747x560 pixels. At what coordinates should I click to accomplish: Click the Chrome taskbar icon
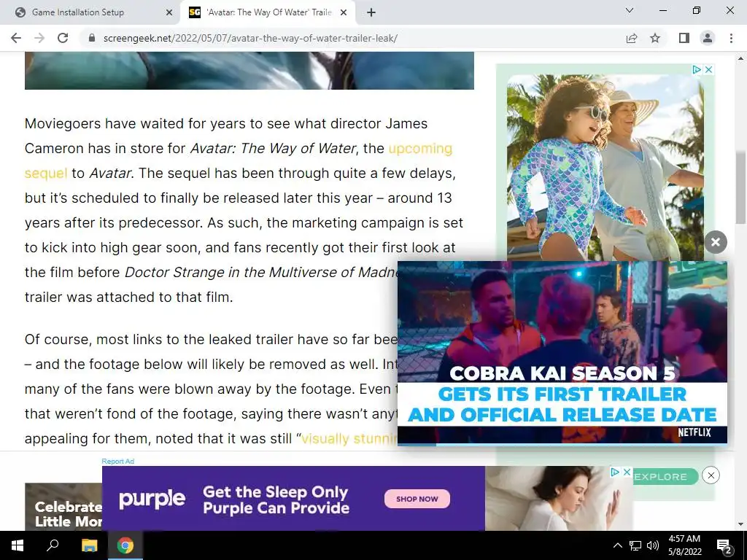(x=125, y=545)
